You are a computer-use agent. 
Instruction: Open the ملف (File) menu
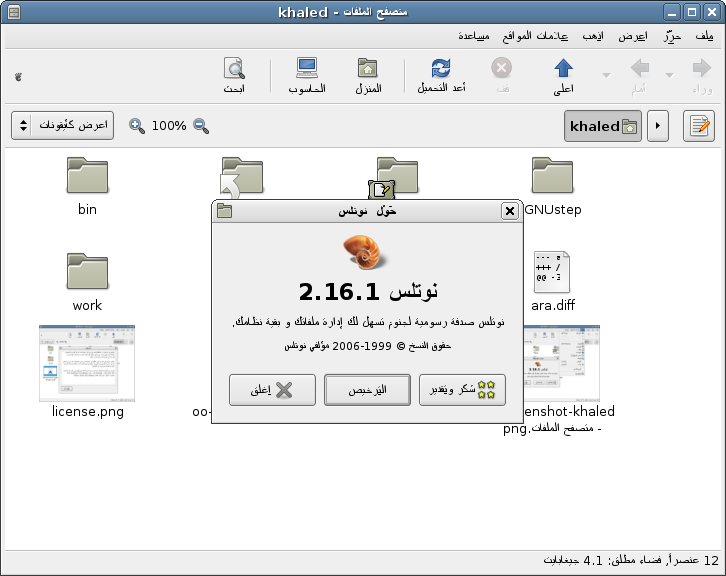(x=704, y=35)
